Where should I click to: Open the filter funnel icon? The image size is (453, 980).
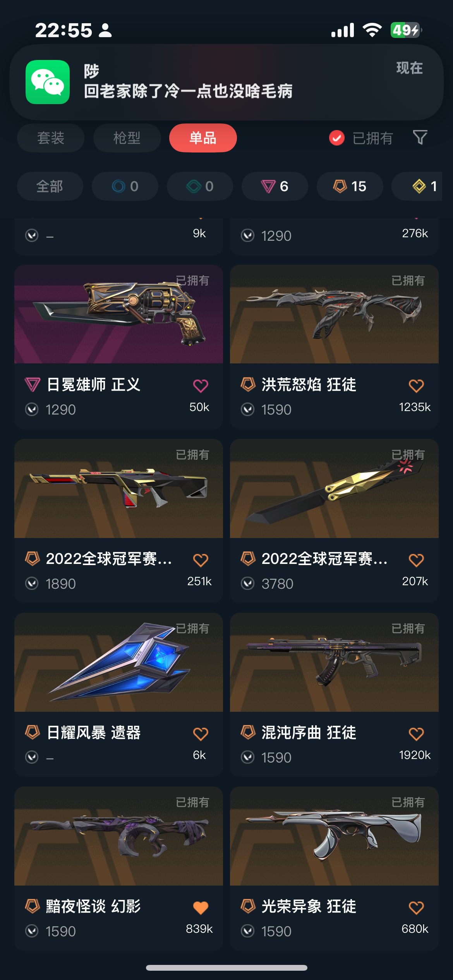click(420, 138)
